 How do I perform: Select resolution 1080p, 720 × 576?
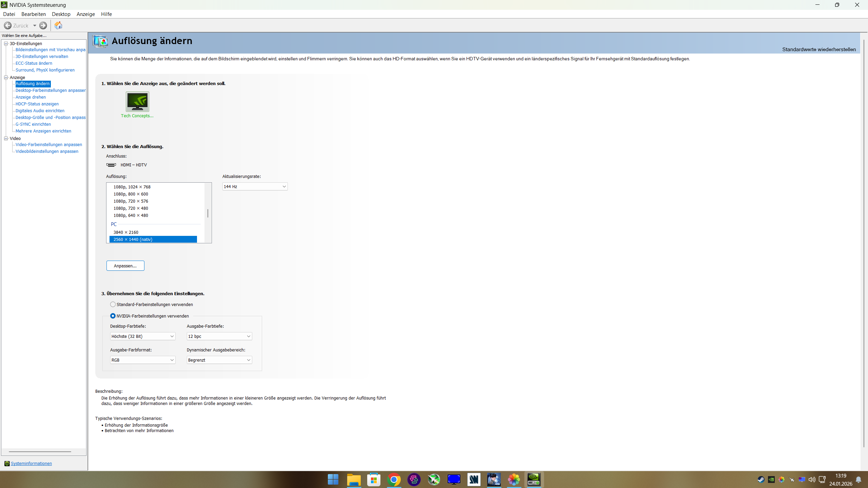pyautogui.click(x=131, y=201)
